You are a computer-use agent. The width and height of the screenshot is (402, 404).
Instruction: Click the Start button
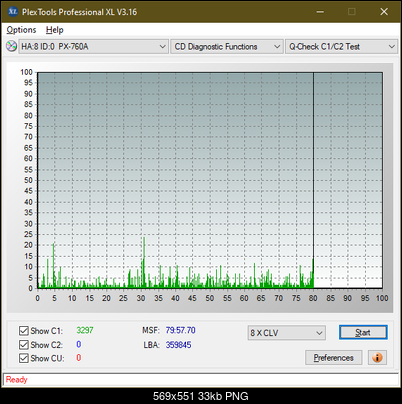(x=363, y=332)
